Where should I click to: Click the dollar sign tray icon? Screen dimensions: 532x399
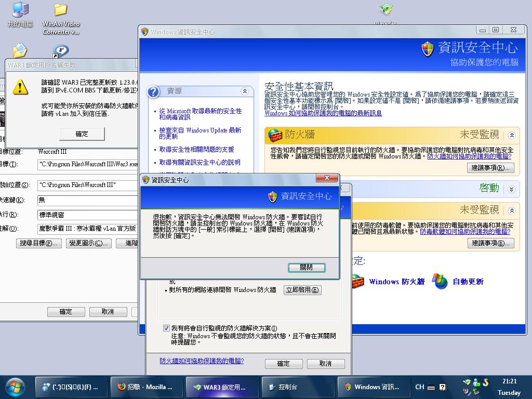point(486,382)
